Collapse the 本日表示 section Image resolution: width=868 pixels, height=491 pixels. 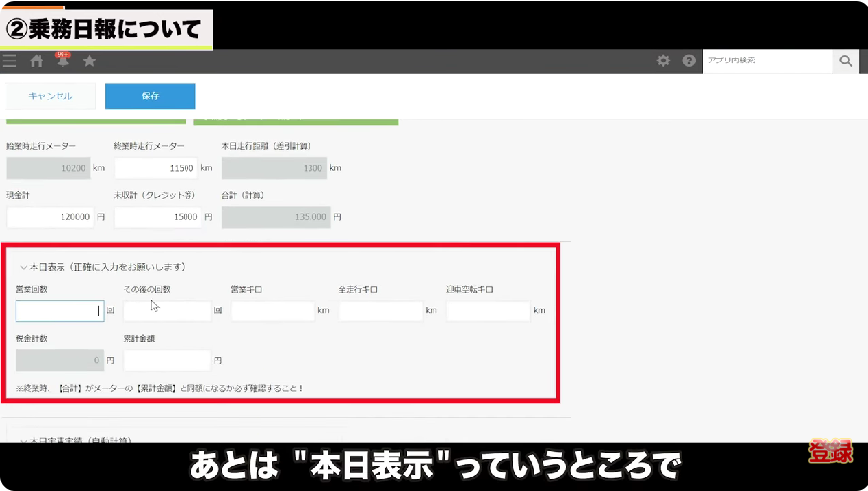point(23,267)
